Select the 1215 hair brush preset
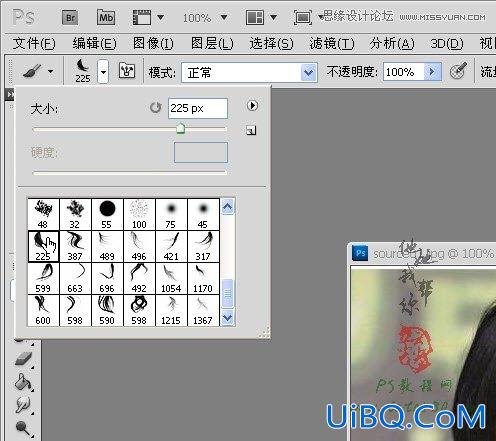496x441 pixels. tap(171, 310)
